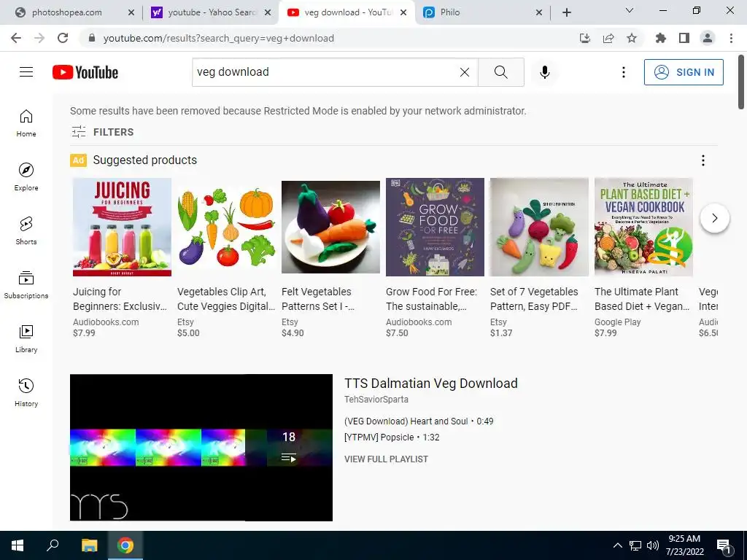The image size is (747, 560).
Task: Open volume control in system tray
Action: 653,545
